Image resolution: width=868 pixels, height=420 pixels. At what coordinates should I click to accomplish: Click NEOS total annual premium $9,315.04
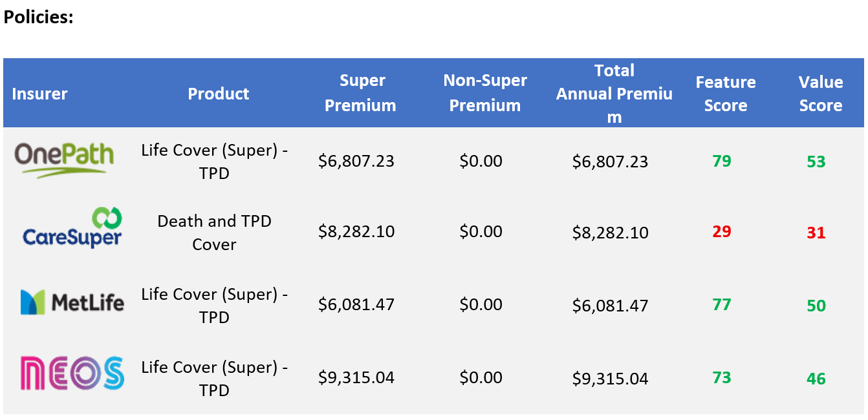point(611,379)
